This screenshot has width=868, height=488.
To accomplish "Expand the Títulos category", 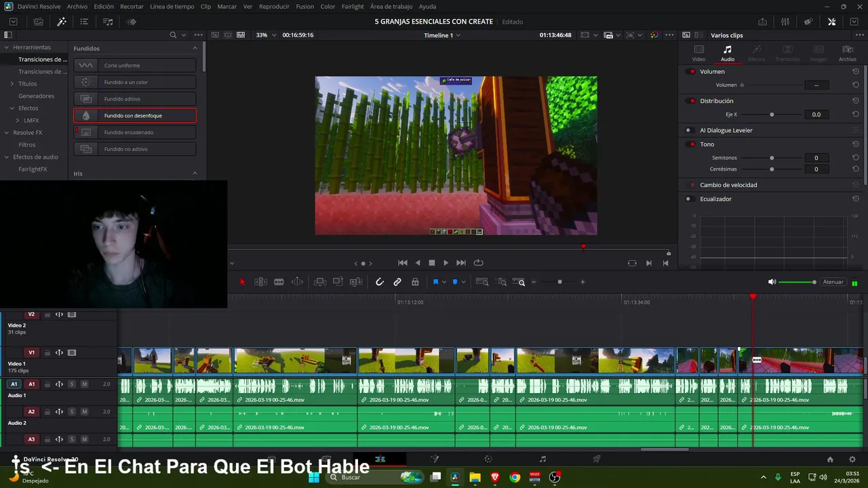I will click(x=12, y=84).
